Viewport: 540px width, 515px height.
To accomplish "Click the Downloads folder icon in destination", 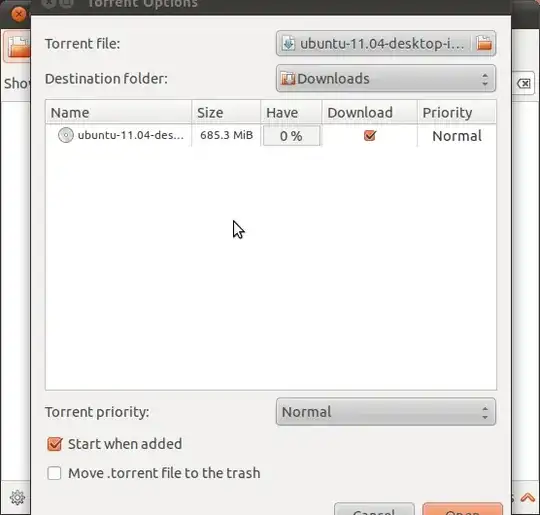I will [x=288, y=79].
